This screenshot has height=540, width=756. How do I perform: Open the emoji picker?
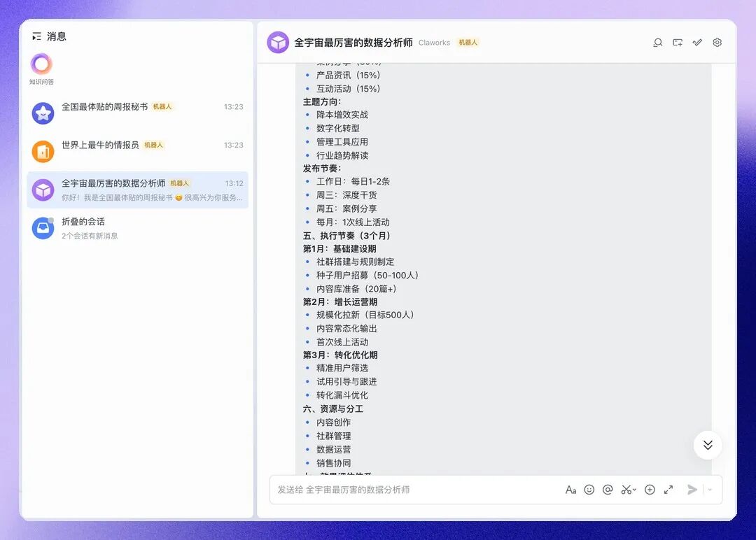click(589, 490)
